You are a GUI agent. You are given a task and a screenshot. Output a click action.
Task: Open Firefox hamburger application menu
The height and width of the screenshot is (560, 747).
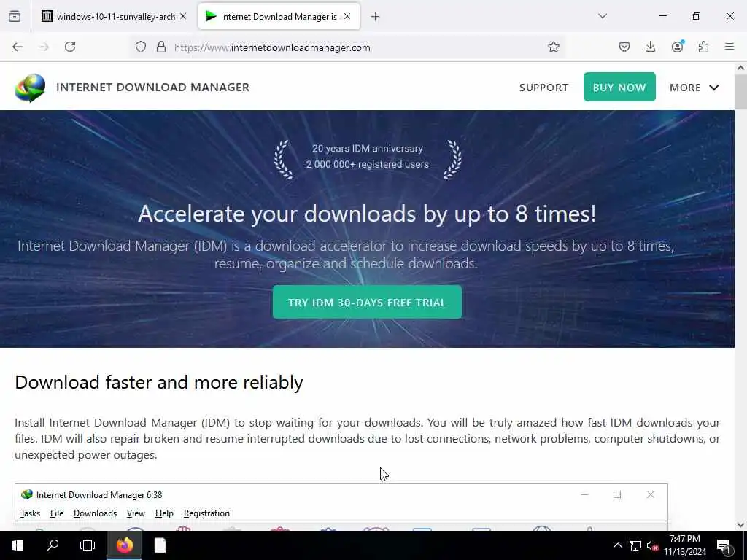pos(729,47)
